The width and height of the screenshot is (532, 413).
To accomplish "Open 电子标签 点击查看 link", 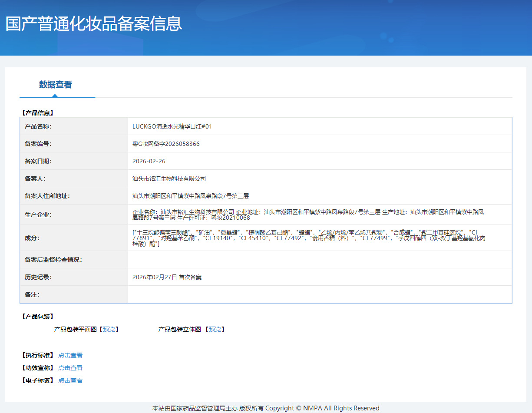I will point(70,380).
